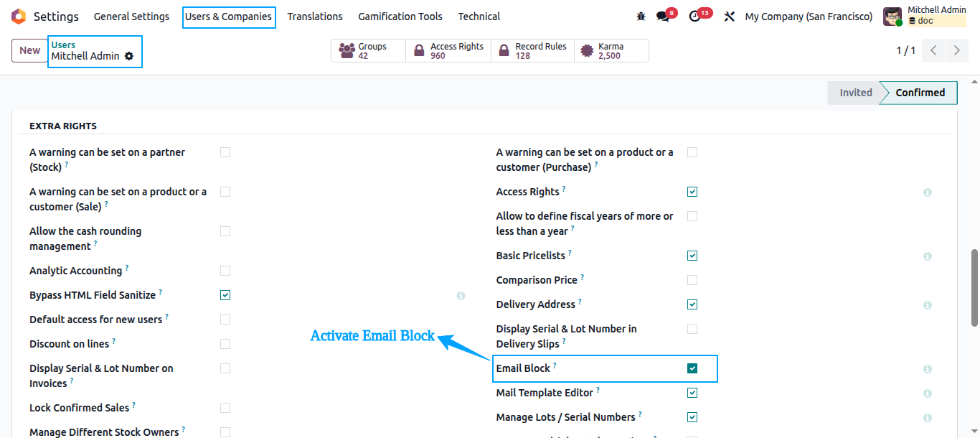Open the My Company (San Francisco) company switcher
980x438 pixels.
[809, 17]
